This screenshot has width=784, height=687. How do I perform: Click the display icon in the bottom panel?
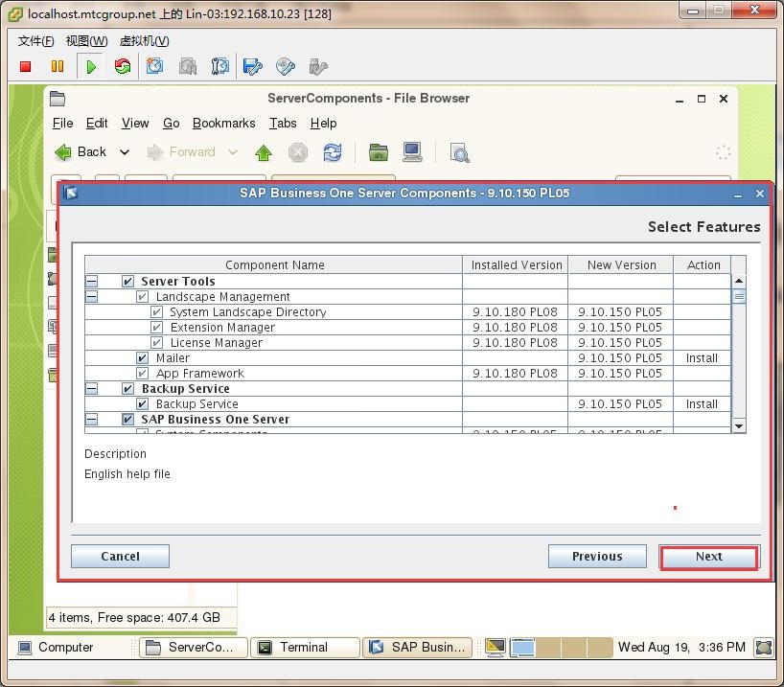click(496, 647)
